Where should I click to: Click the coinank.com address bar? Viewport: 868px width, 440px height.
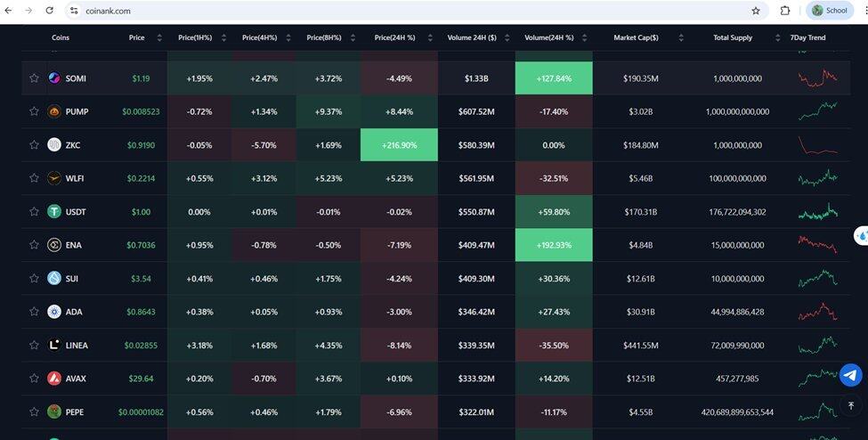tap(415, 11)
